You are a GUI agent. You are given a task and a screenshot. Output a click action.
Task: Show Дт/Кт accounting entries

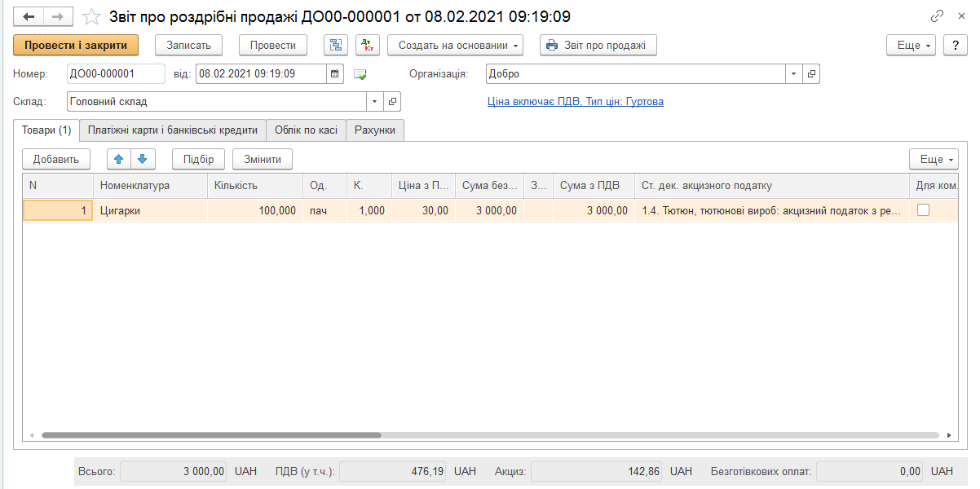367,46
